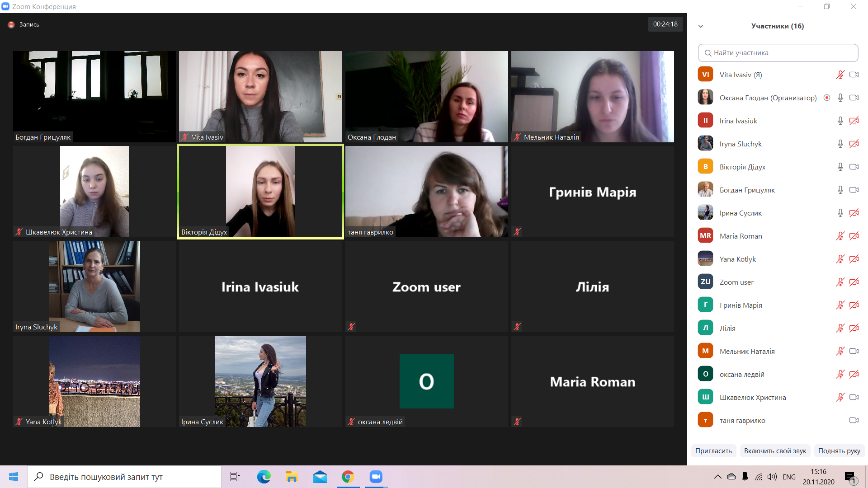The height and width of the screenshot is (488, 868).
Task: Switch the ENG input language indicator
Action: click(x=789, y=477)
